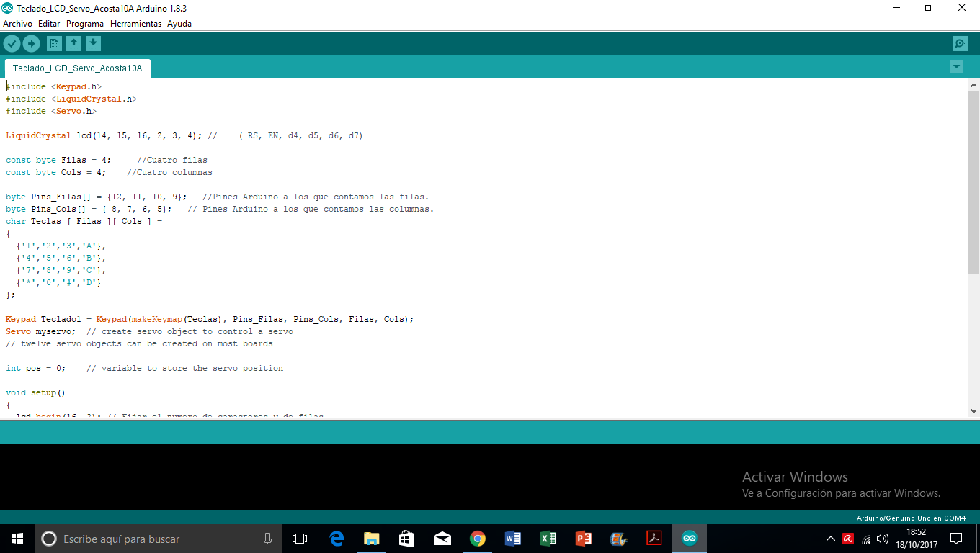Open the Herramientas menu
The image size is (980, 553).
[135, 24]
